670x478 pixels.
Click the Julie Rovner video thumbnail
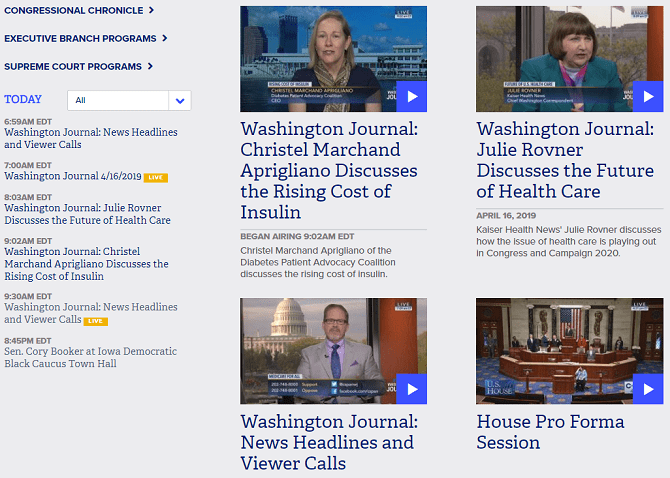(x=570, y=59)
